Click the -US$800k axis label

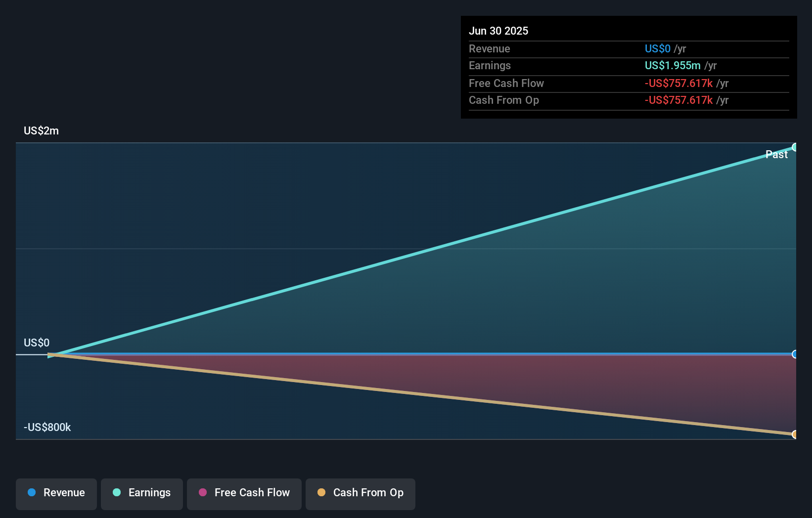point(47,427)
